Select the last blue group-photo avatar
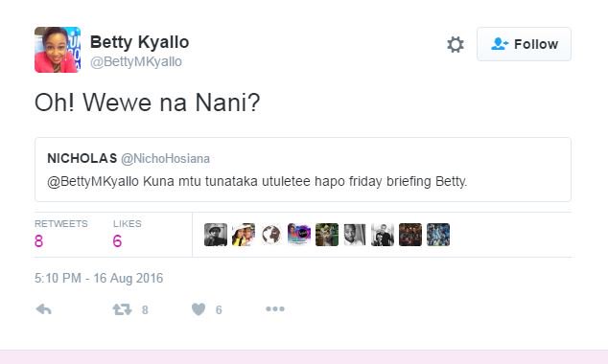Viewport: 608px width, 364px height. 438,235
